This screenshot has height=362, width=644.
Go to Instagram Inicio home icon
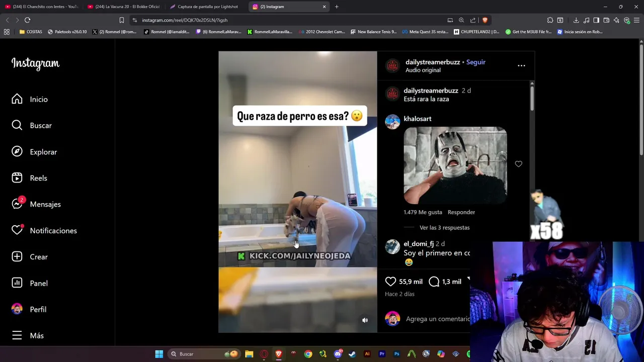coord(17,99)
